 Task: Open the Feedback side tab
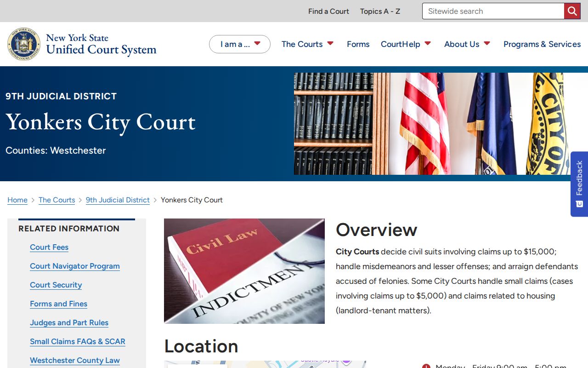[579, 184]
